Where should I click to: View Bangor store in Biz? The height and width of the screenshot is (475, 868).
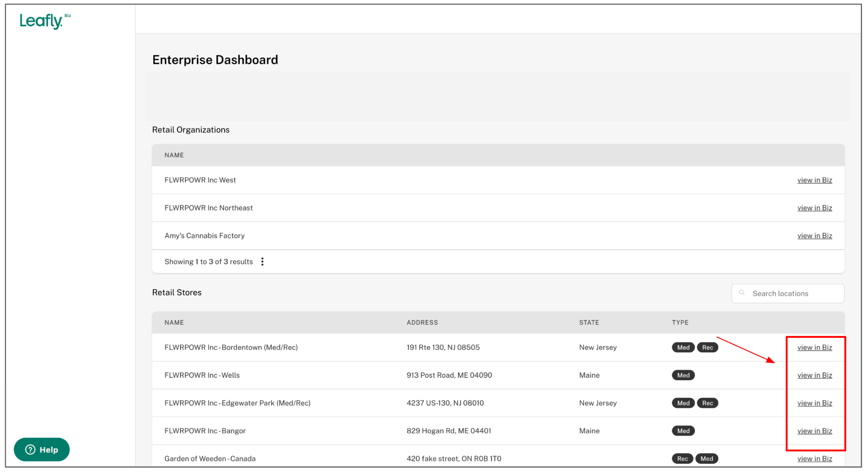[814, 431]
